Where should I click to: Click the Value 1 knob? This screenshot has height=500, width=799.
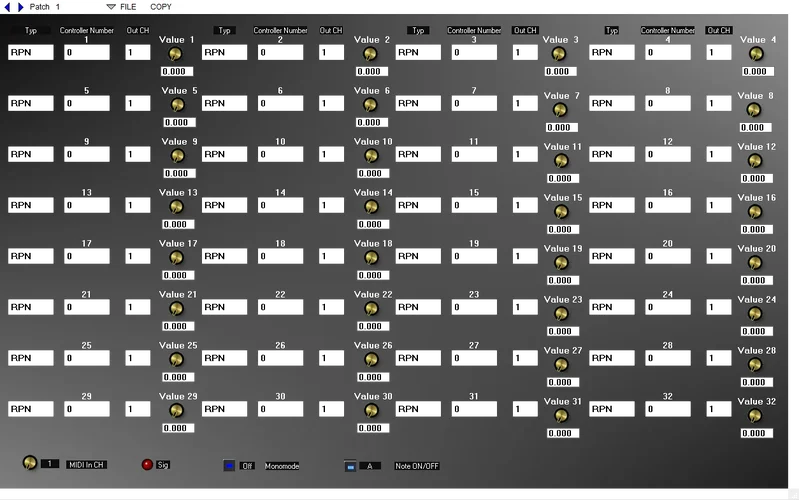click(x=175, y=54)
